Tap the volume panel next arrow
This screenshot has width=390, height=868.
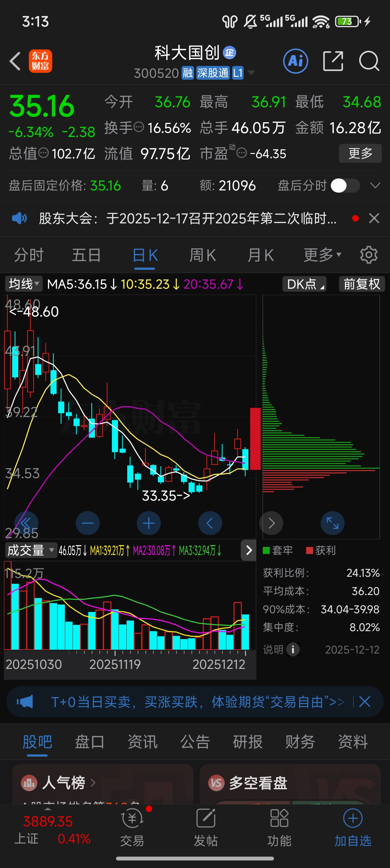point(249,550)
